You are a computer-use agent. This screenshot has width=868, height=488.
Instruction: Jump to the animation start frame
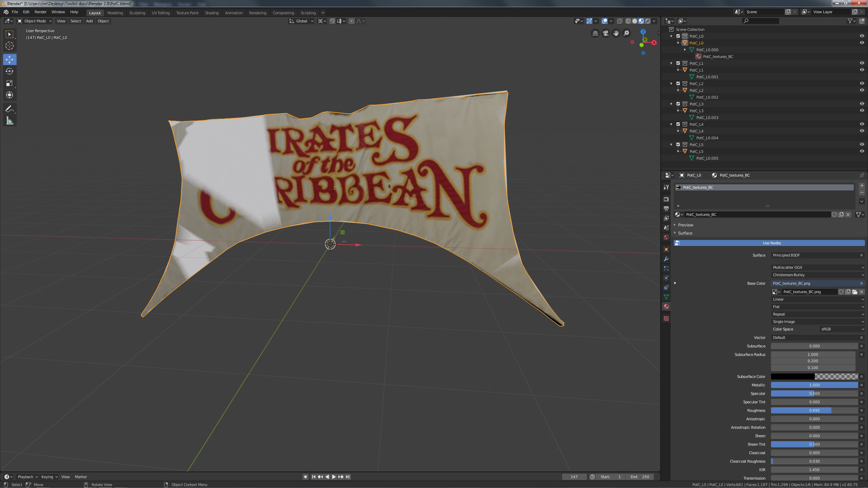tap(314, 477)
